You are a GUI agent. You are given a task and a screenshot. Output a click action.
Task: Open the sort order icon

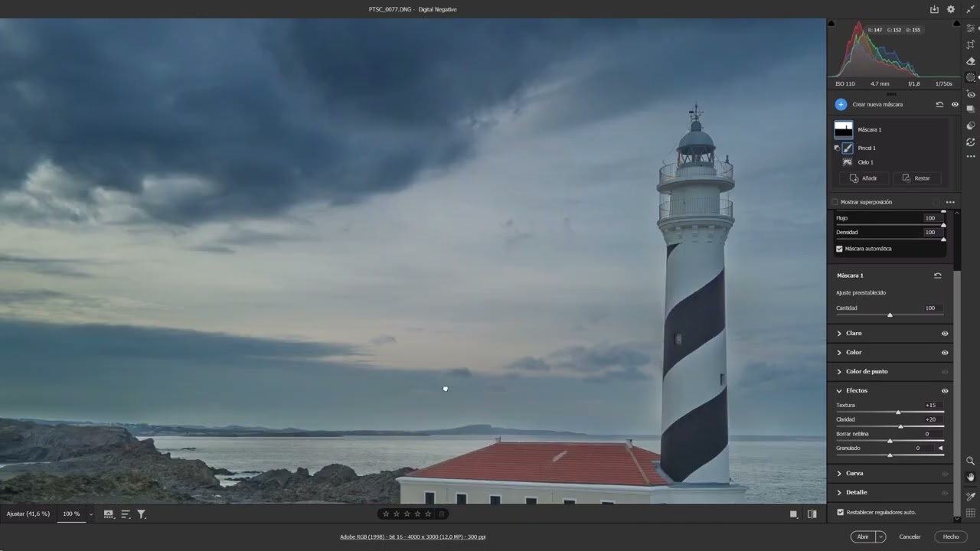(x=126, y=514)
